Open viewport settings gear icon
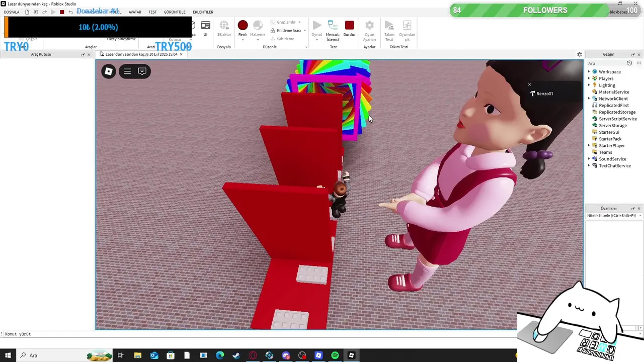Image resolution: width=644 pixels, height=362 pixels. [x=579, y=54]
